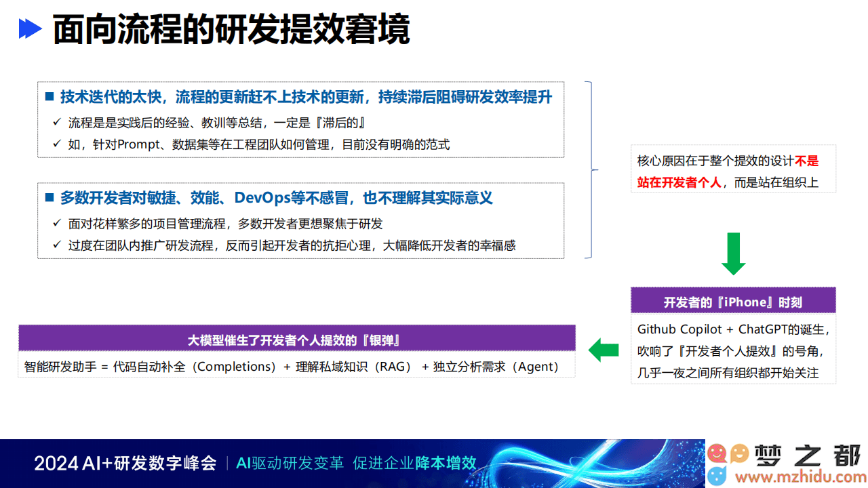Screen dimensions: 868x488
Task: Select the bullet starting with 面对花样繁多的项目管理流程
Action: [226, 224]
